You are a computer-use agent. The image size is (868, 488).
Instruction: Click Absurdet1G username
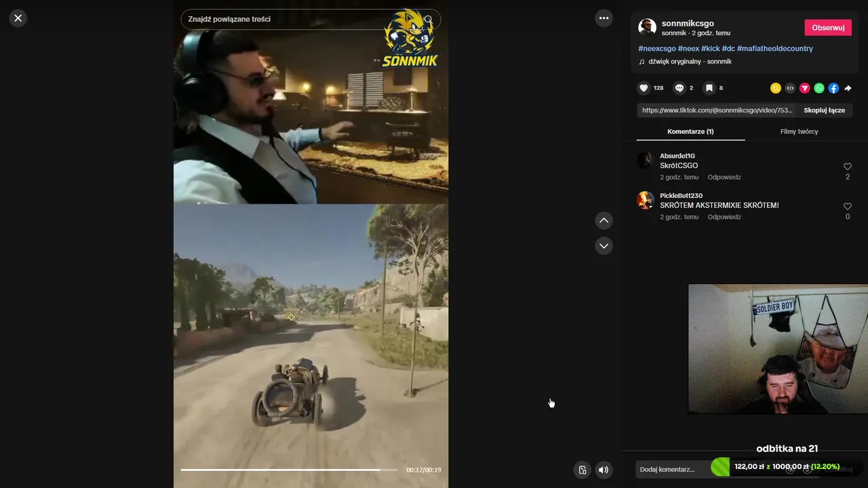point(677,156)
